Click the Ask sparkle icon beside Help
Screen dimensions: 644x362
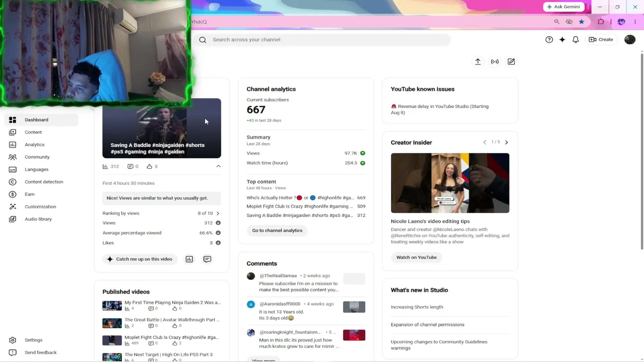(x=562, y=40)
